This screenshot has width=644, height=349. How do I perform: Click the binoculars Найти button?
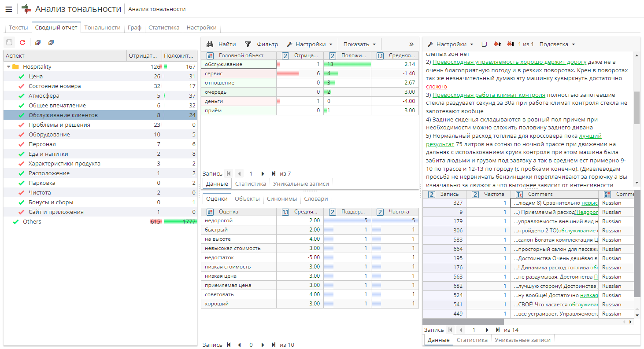click(221, 44)
